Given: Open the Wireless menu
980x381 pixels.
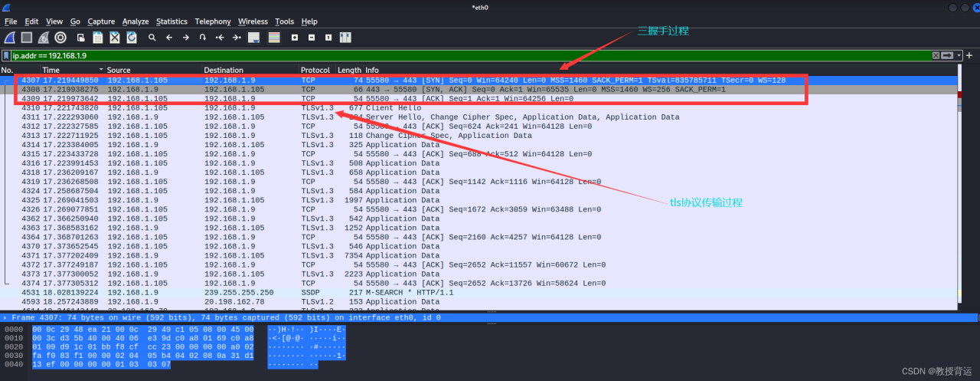Looking at the screenshot, I should (253, 21).
